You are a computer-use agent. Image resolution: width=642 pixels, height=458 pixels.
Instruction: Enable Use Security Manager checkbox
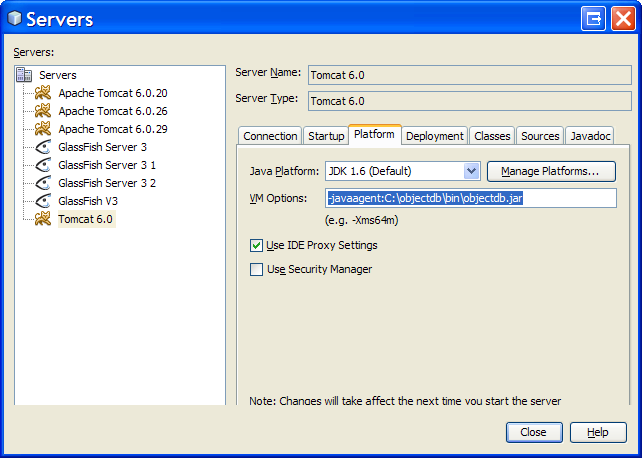click(x=256, y=269)
